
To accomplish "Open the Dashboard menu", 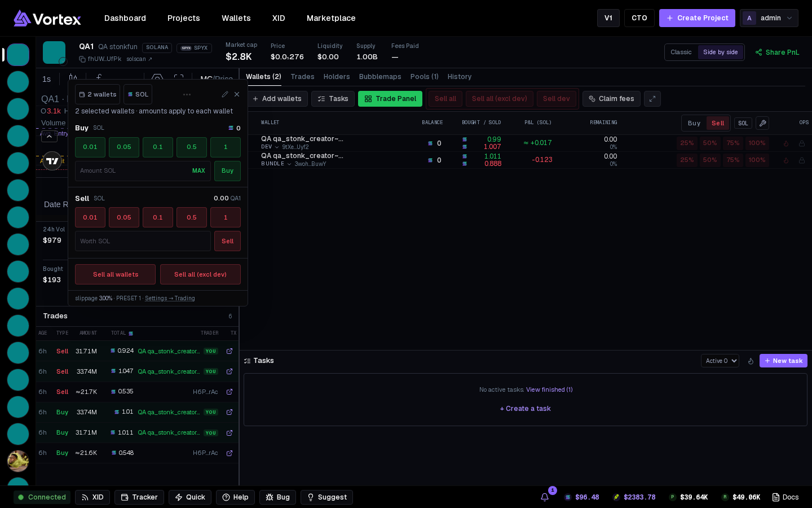I will (125, 18).
